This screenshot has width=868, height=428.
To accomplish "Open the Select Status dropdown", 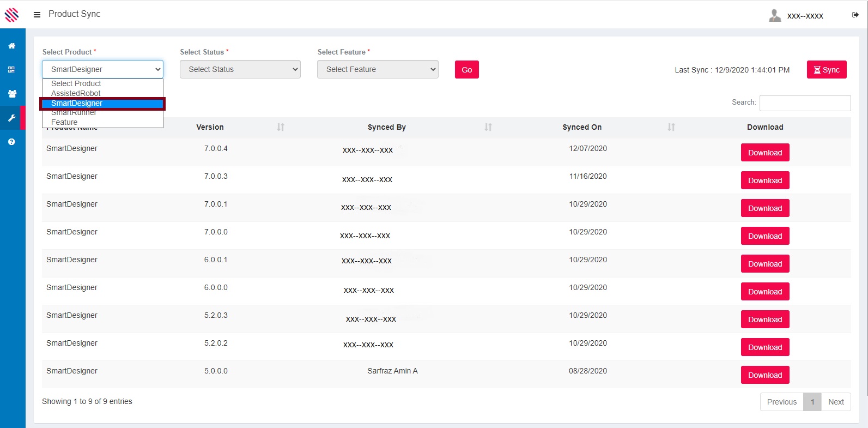I will (240, 69).
